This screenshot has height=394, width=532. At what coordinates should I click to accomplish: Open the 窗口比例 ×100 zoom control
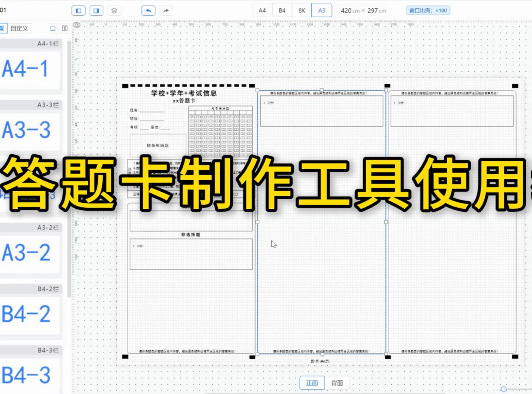click(428, 10)
